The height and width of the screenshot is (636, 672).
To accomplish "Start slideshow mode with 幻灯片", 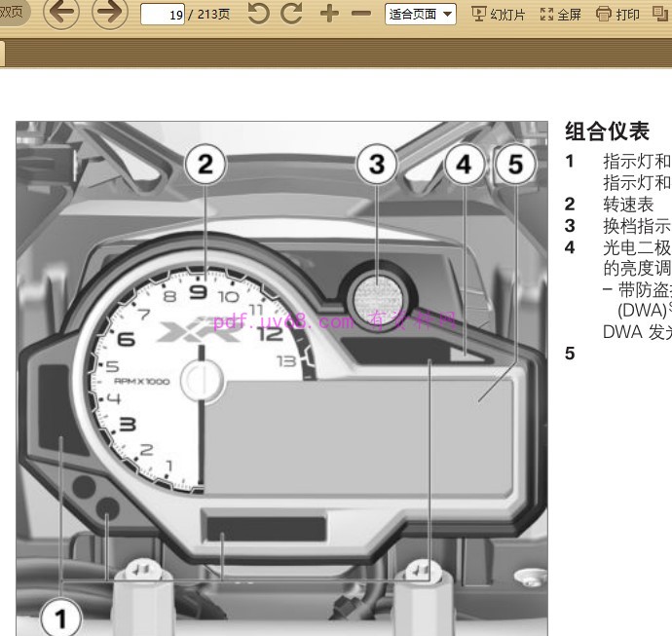I will point(498,14).
